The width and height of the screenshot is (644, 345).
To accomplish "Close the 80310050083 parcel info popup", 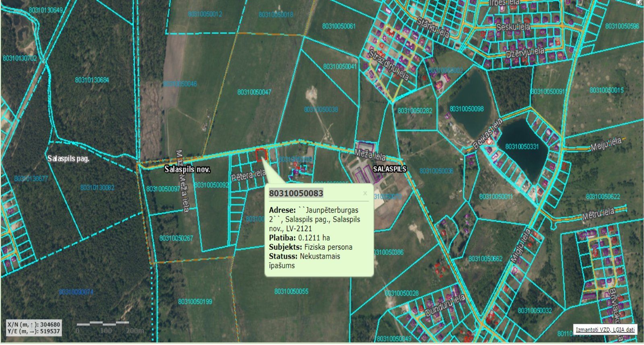I will pyautogui.click(x=365, y=193).
